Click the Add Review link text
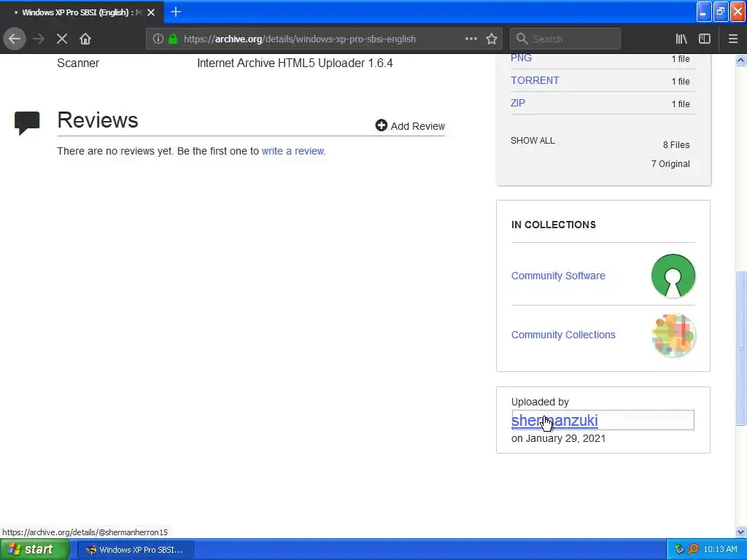 click(418, 126)
